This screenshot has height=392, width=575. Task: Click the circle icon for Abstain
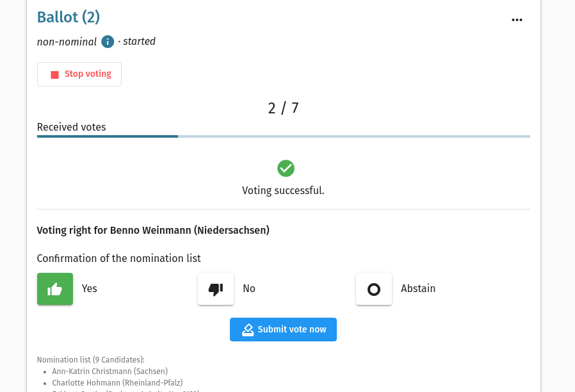[374, 289]
